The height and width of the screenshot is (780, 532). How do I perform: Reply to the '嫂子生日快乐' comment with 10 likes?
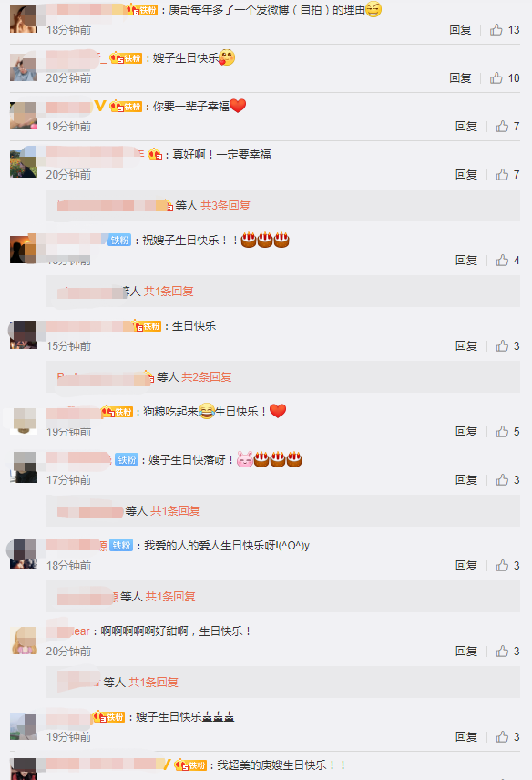point(460,78)
